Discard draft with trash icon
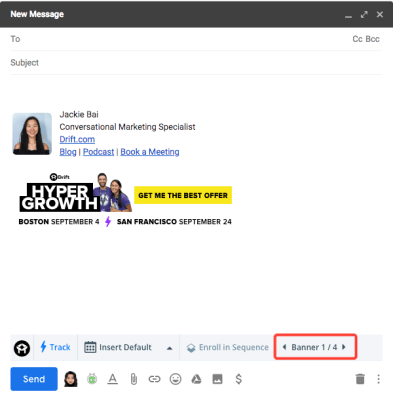Viewport: 393px width, 400px height. pos(360,379)
